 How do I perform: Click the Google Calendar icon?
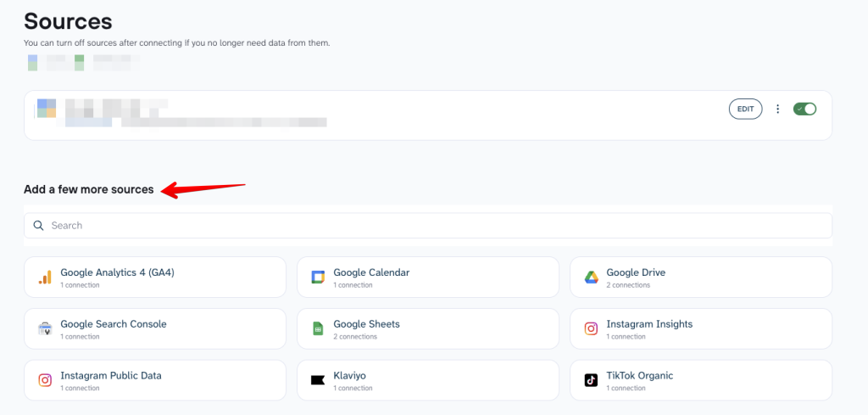coord(318,277)
